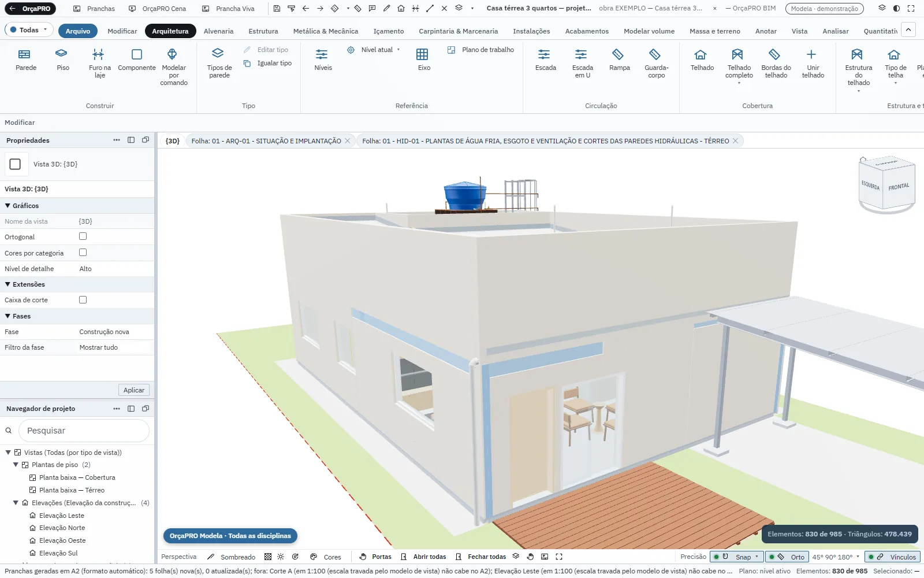Screen dimensions: 924x578
Task: Close the ARQ-01 sheet tab
Action: 348,141
